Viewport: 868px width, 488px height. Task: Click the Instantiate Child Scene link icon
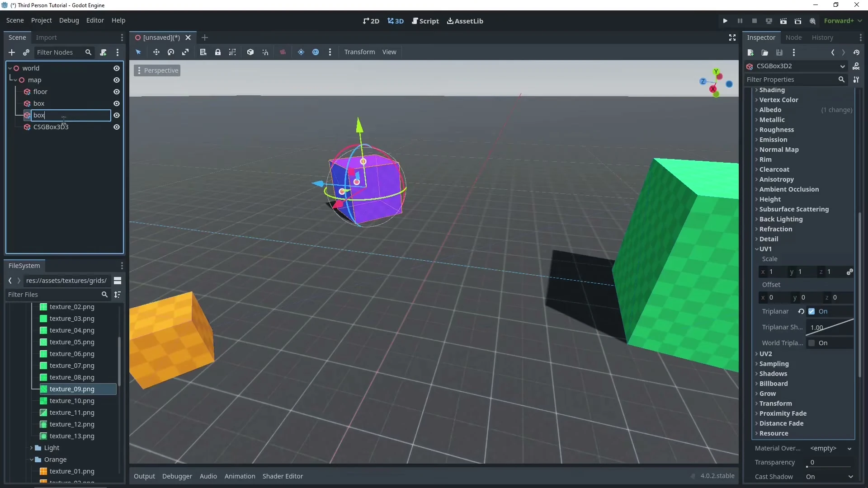pyautogui.click(x=26, y=52)
